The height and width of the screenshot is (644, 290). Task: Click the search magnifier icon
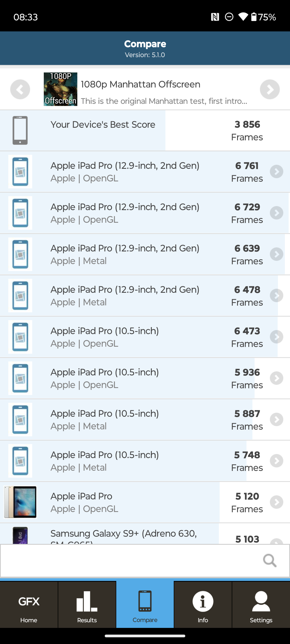(x=270, y=560)
